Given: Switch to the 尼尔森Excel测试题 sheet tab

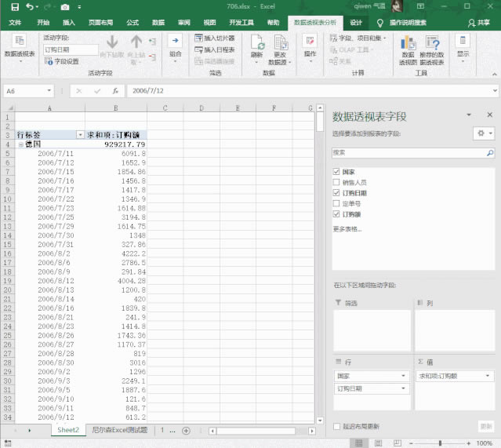Looking at the screenshot, I should [x=120, y=430].
